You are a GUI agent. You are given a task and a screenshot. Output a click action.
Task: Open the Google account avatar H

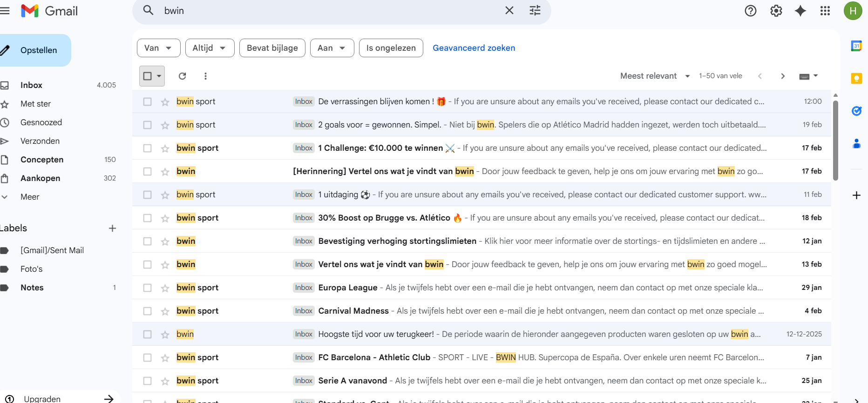(853, 11)
